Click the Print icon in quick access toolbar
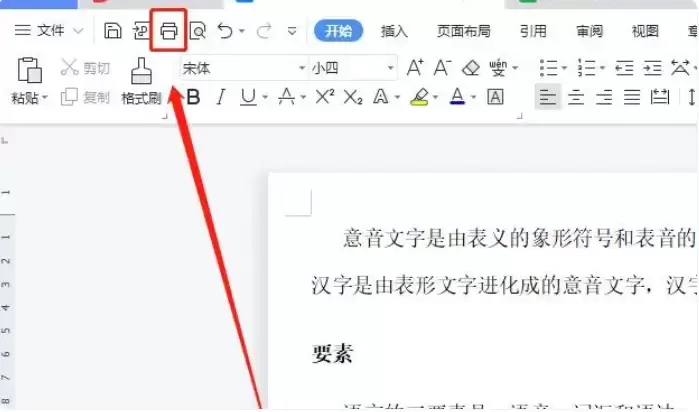 tap(169, 31)
